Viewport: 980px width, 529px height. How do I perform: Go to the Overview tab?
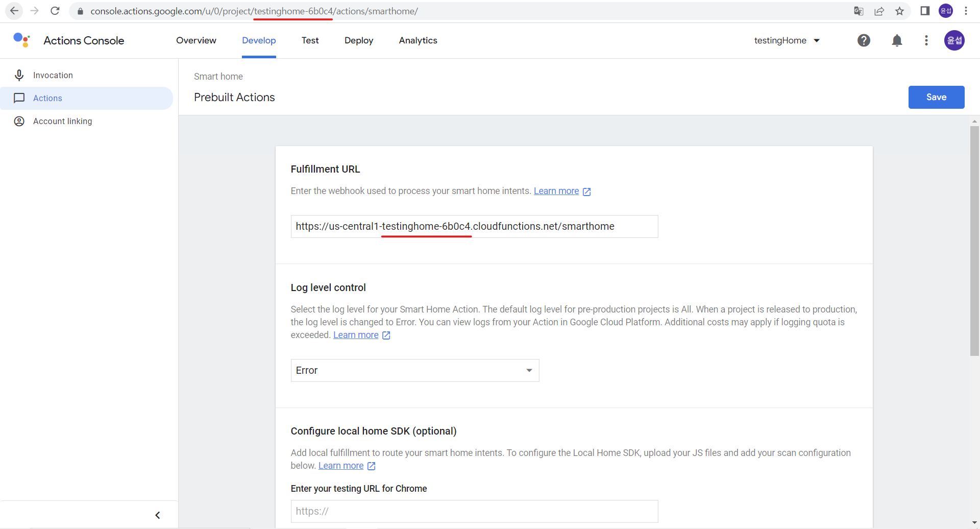pos(196,40)
